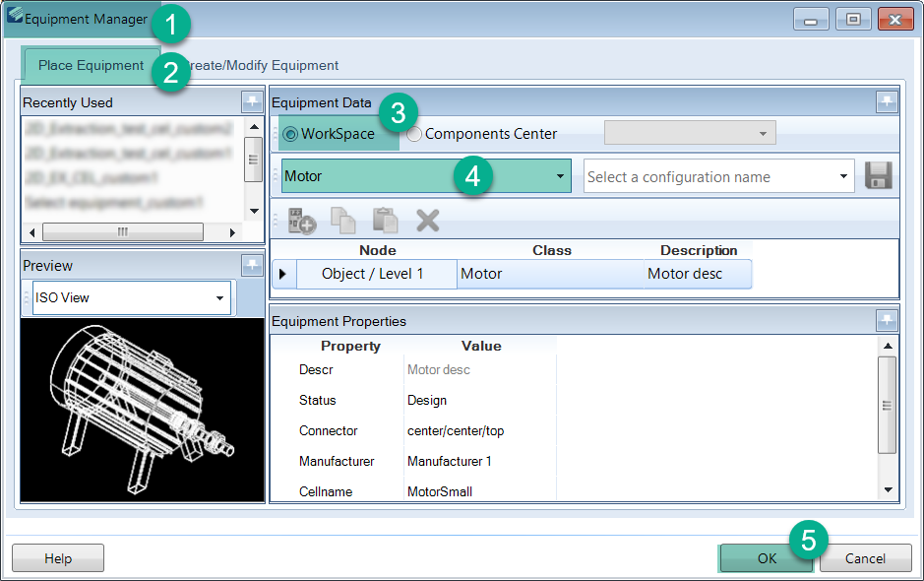Confirm equipment placement with OK

click(x=767, y=557)
